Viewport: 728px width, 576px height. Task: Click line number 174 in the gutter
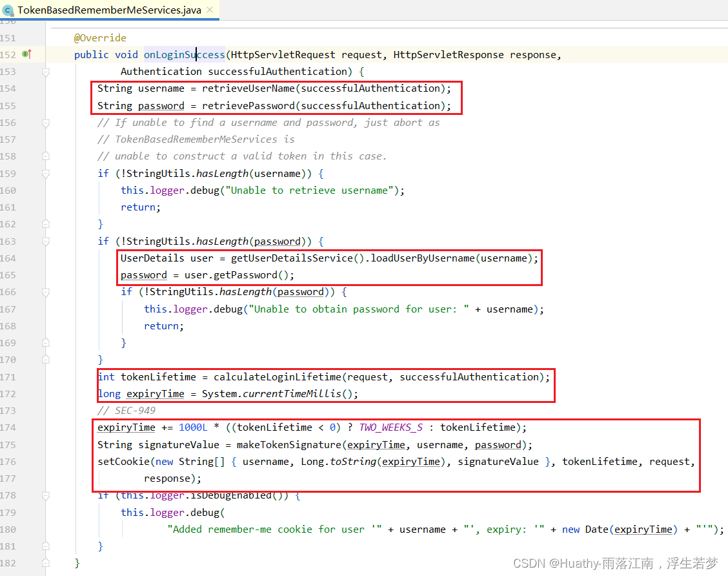(x=8, y=428)
